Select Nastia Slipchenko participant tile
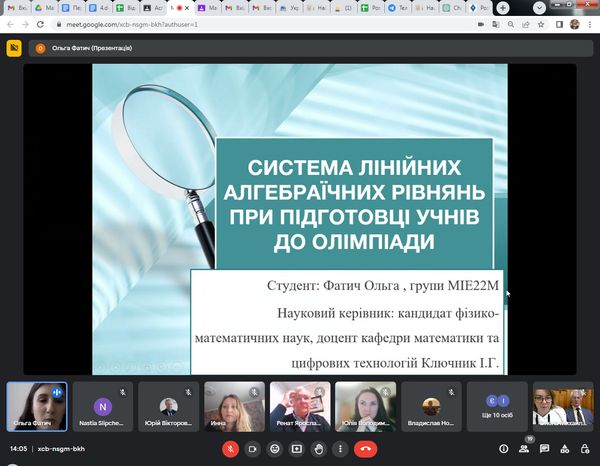Image resolution: width=600 pixels, height=466 pixels. (x=102, y=407)
